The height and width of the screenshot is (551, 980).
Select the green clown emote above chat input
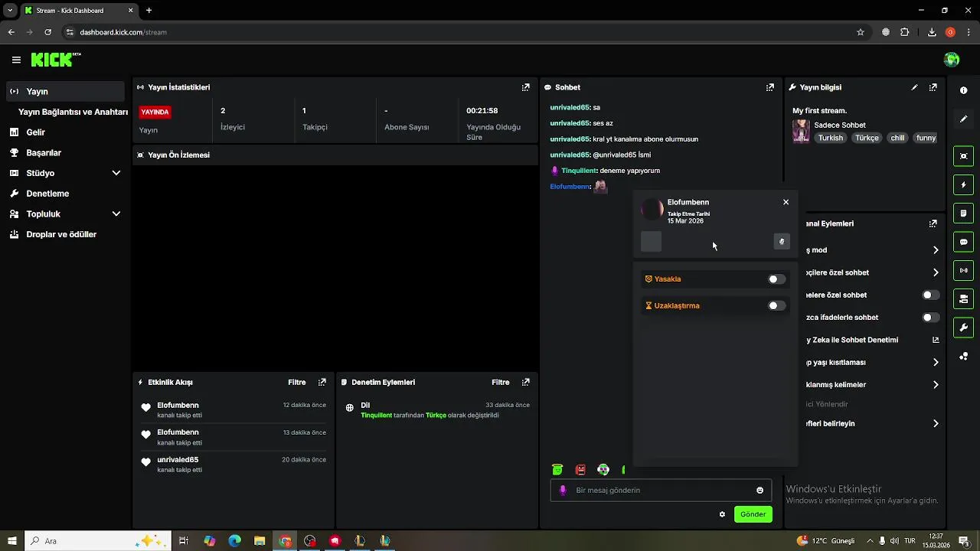[x=603, y=470]
